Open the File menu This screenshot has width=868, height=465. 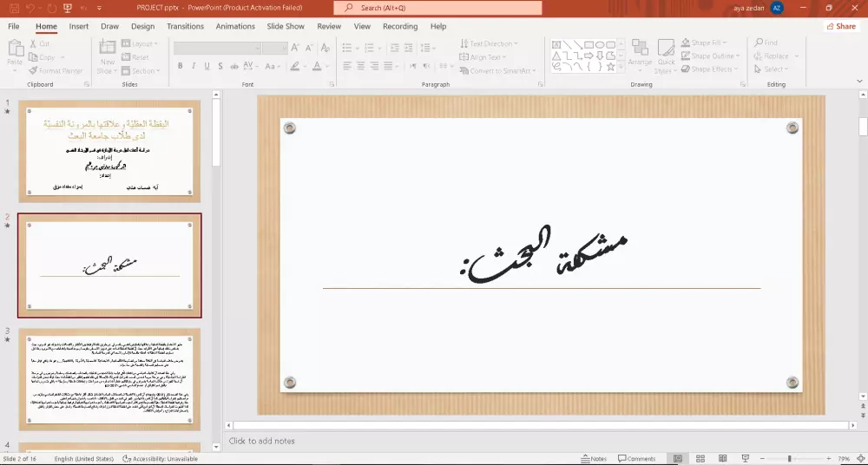pos(13,26)
